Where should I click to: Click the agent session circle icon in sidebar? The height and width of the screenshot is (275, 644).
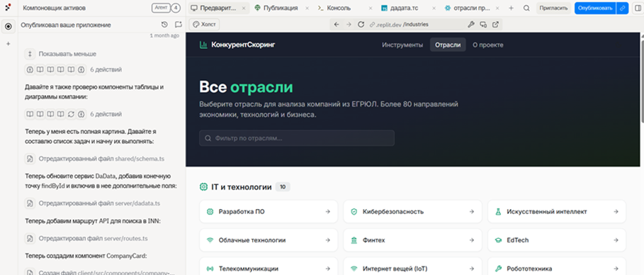pos(8,27)
